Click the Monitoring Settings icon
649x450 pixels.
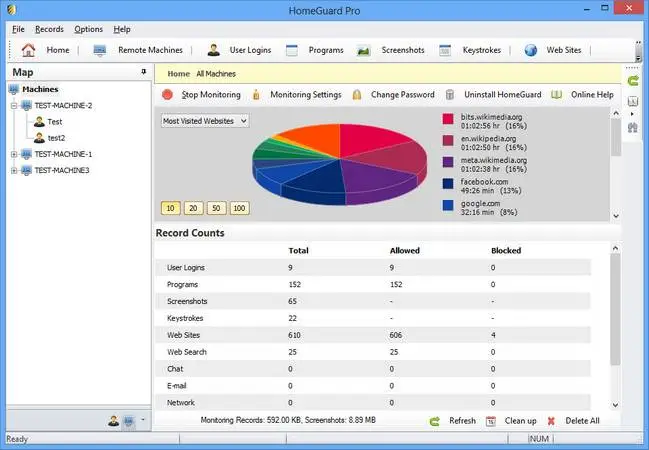(256, 95)
